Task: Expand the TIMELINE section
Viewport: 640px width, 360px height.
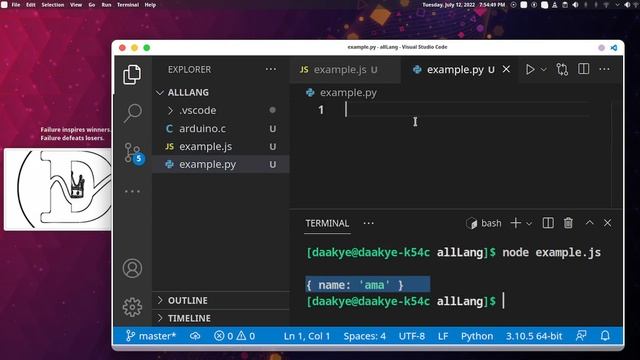Action: point(221,318)
